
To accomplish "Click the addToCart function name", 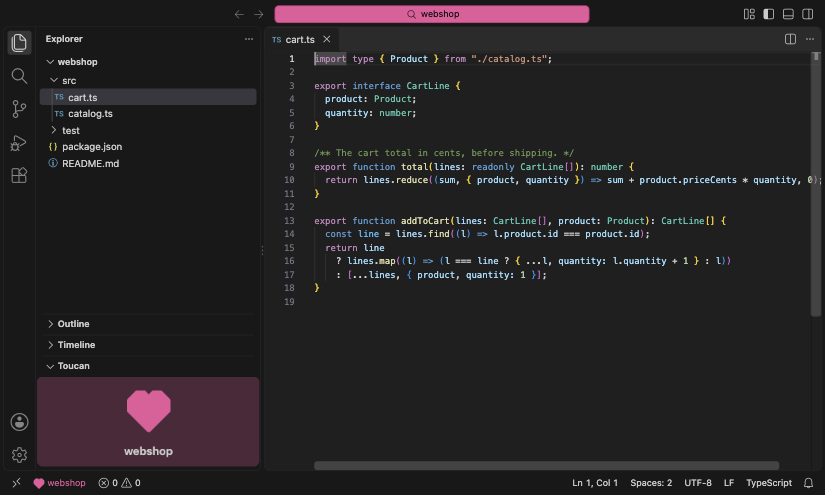I will pyautogui.click(x=425, y=221).
